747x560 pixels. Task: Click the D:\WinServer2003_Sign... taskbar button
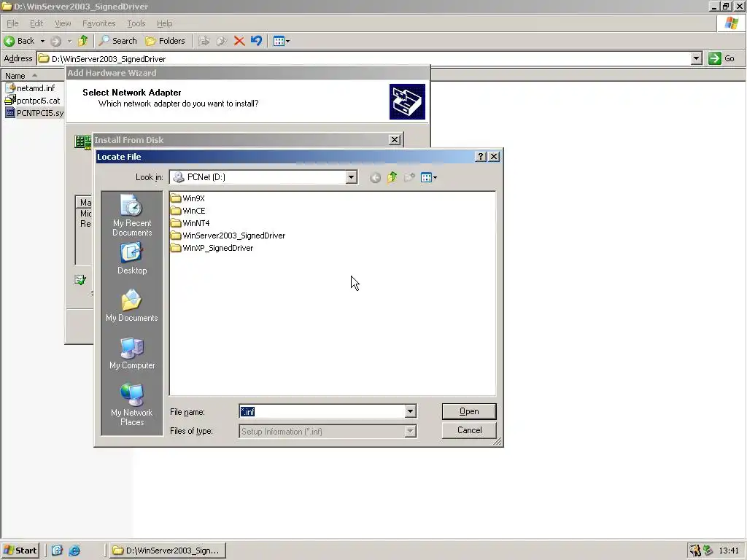coord(168,551)
